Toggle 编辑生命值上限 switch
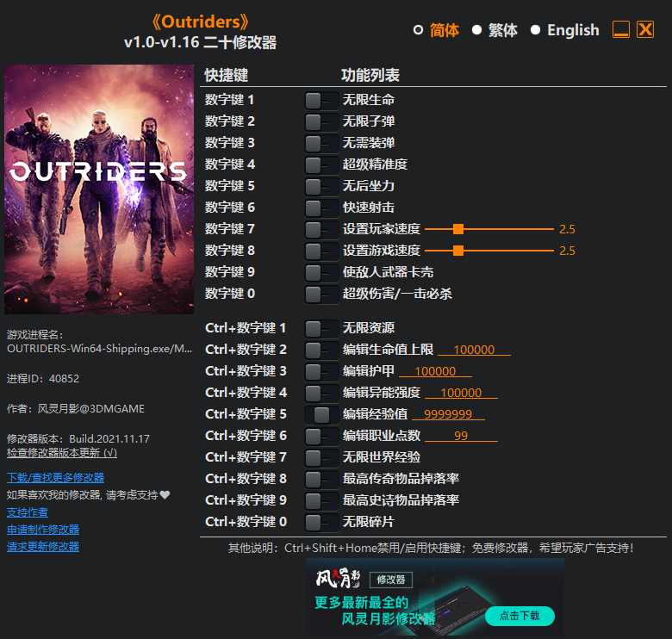 (321, 351)
